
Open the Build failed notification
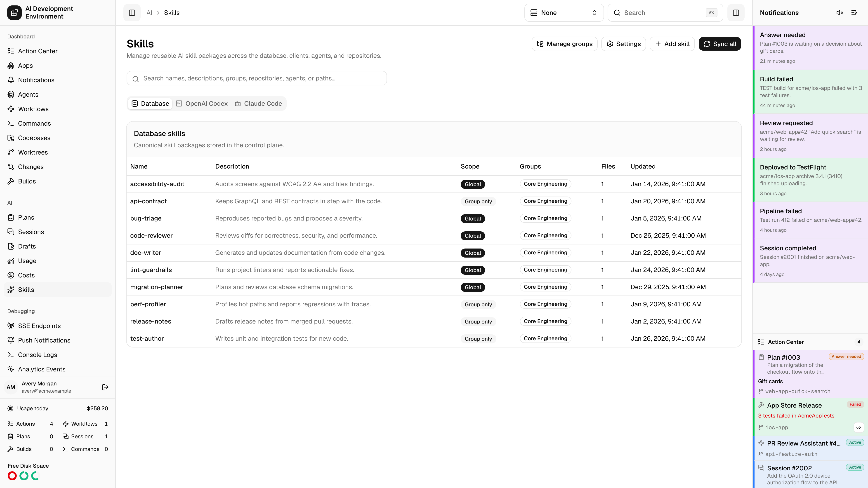pos(810,91)
